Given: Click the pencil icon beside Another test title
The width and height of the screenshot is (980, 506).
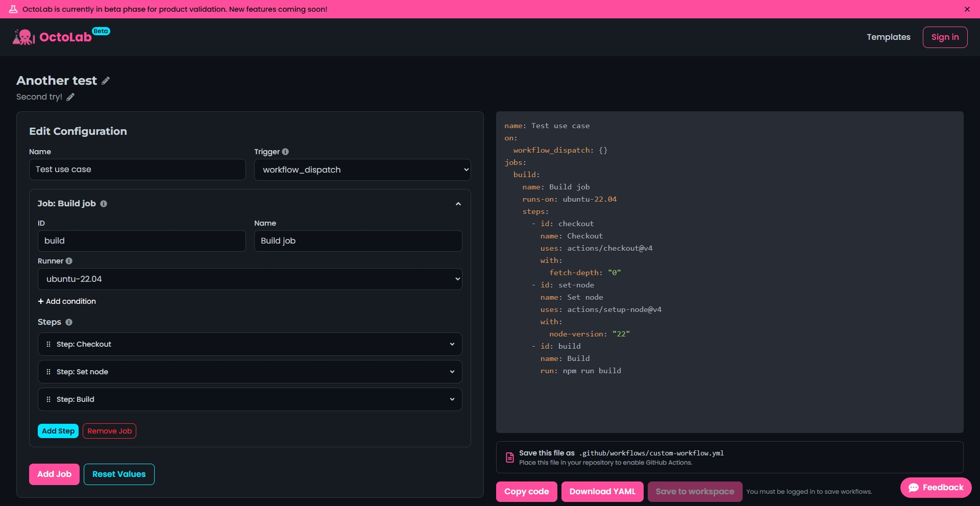Looking at the screenshot, I should [106, 81].
